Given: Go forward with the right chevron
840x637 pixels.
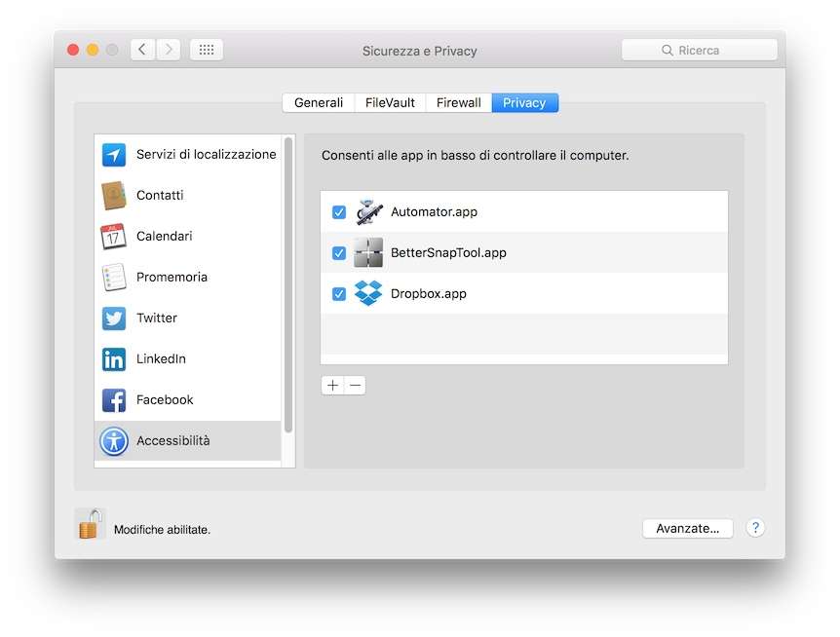Looking at the screenshot, I should pyautogui.click(x=169, y=50).
